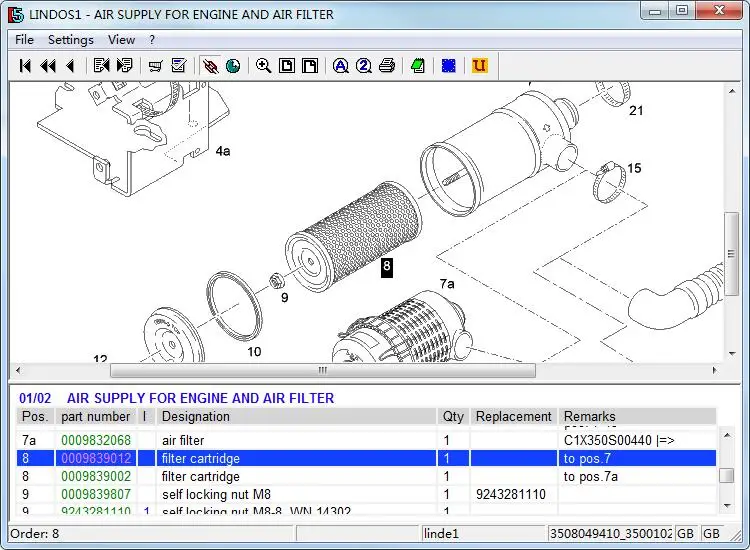The width and height of the screenshot is (750, 550).
Task: Click parts list scrollbar down arrow
Action: coord(727,506)
